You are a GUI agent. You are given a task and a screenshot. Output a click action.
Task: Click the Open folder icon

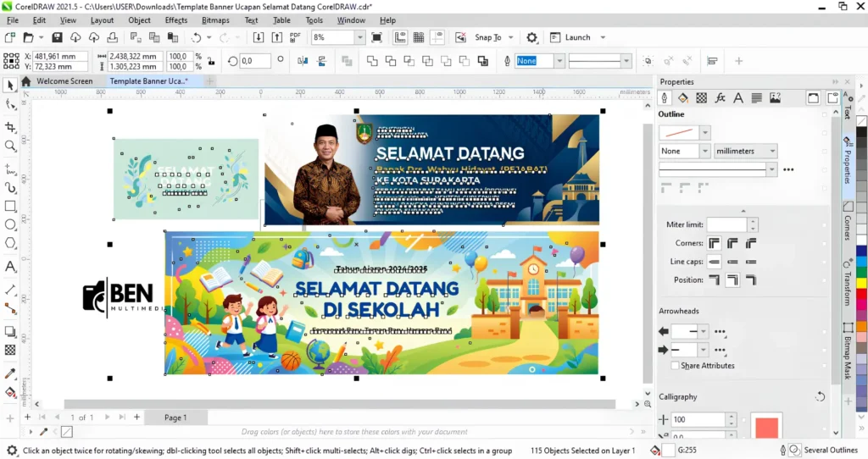[28, 37]
